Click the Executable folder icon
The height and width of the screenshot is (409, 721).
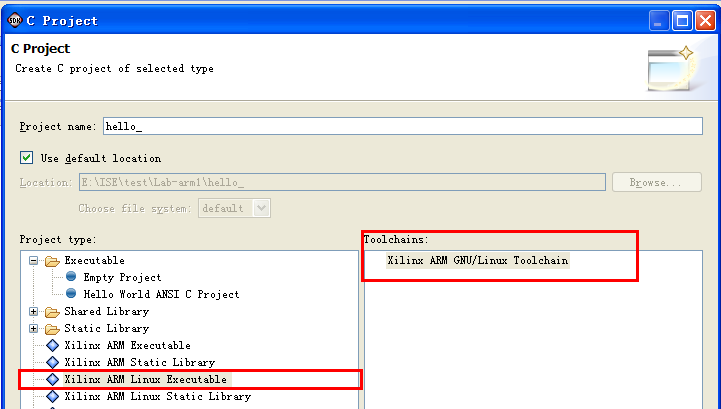[52, 261]
